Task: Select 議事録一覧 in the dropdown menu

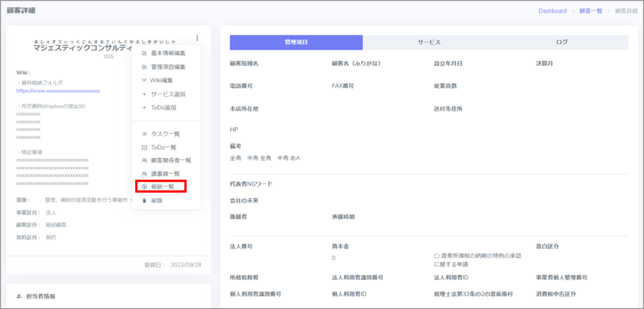Action: [x=165, y=174]
